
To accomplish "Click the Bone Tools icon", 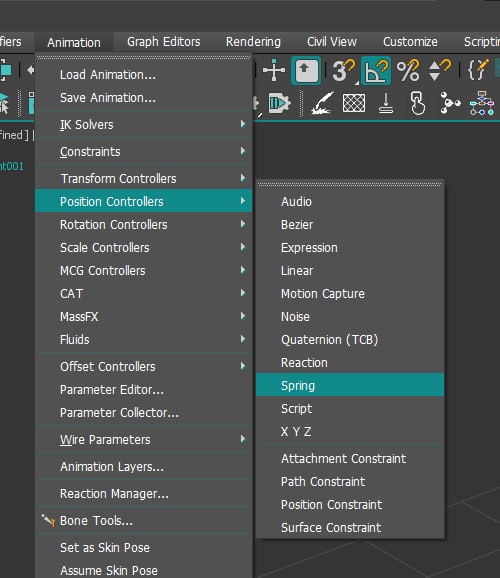I will tap(48, 520).
